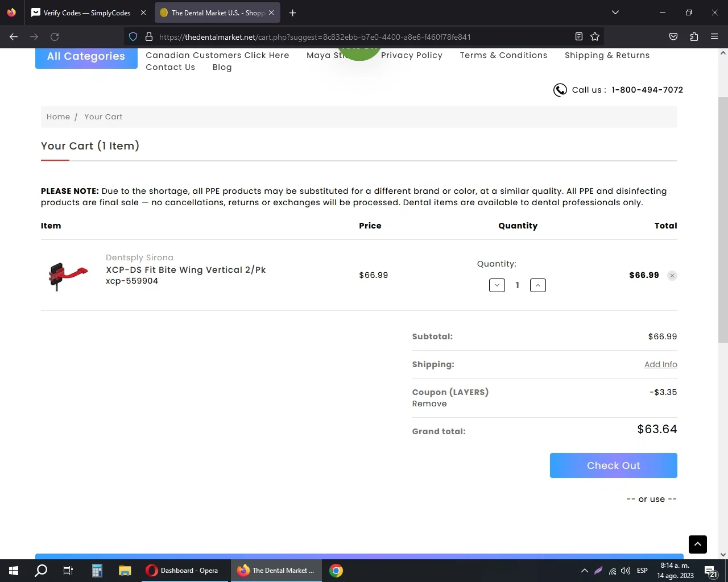Screen dimensions: 728x582
Task: Remove the LAYERS coupon
Action: [429, 404]
